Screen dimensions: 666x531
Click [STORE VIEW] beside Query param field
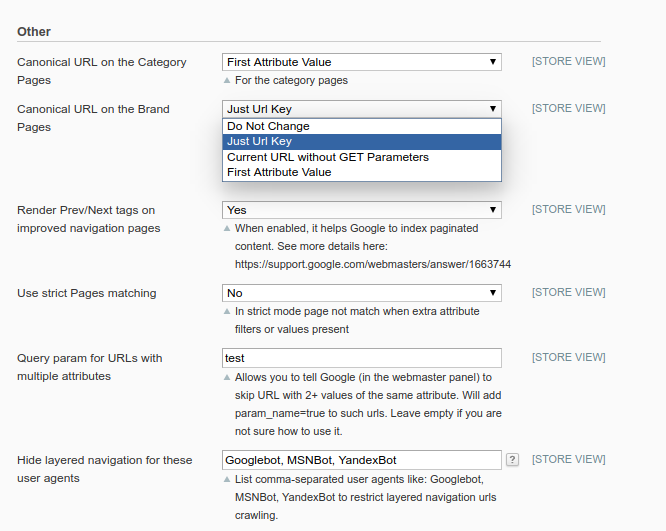click(x=568, y=358)
